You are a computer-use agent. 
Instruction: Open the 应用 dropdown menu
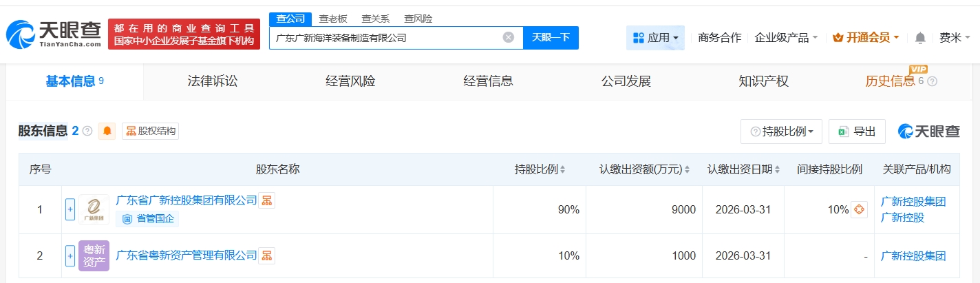click(x=655, y=38)
